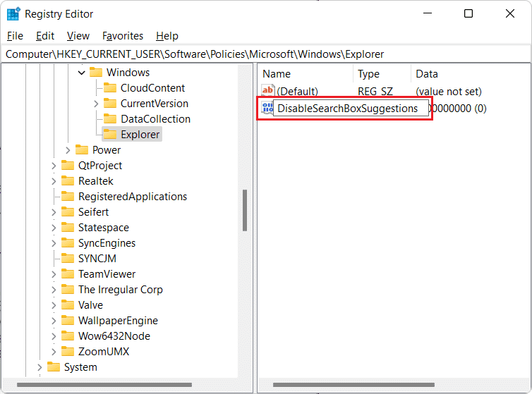Click the Valve folder icon

68,304
